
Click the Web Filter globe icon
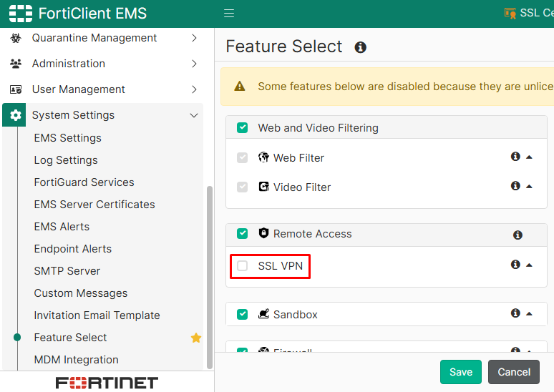(x=263, y=157)
